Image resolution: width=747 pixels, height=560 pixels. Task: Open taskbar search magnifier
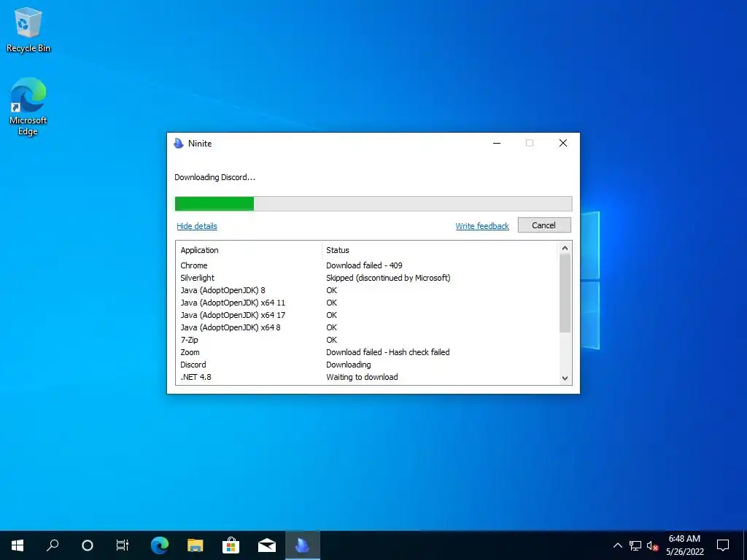click(53, 545)
